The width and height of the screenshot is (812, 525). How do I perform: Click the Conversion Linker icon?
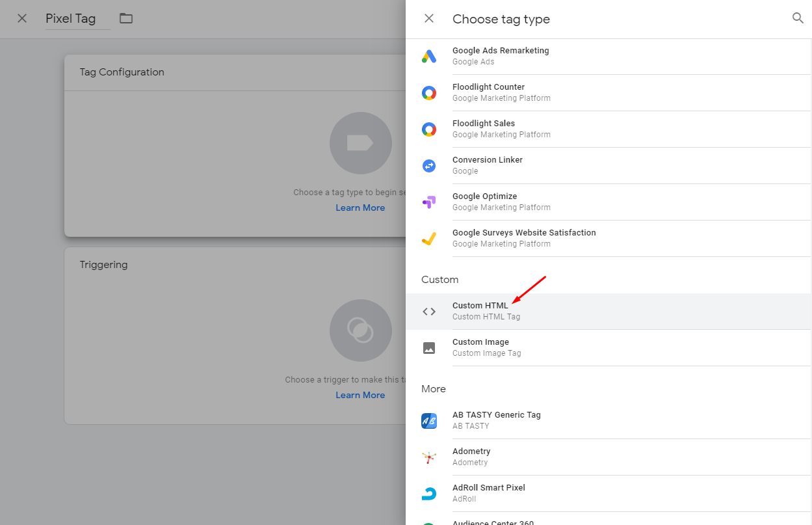coord(429,166)
